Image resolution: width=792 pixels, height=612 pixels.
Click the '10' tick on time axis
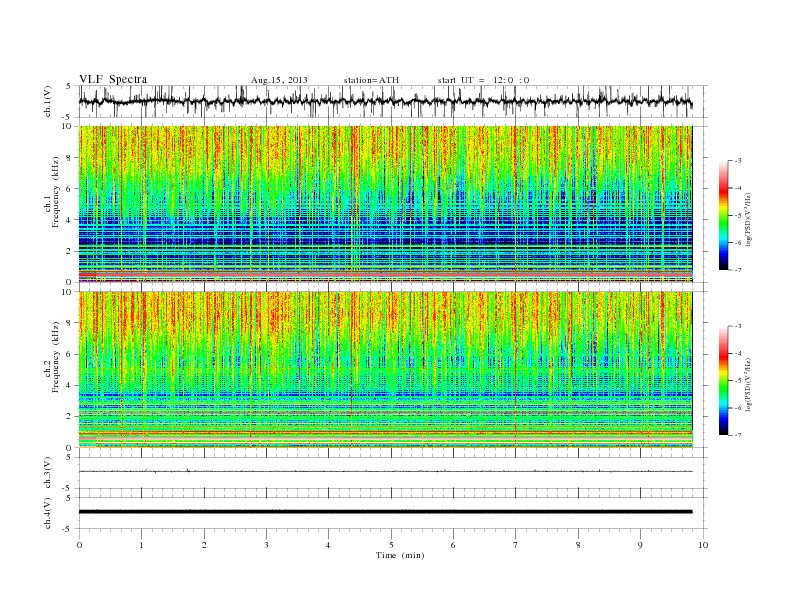[703, 545]
